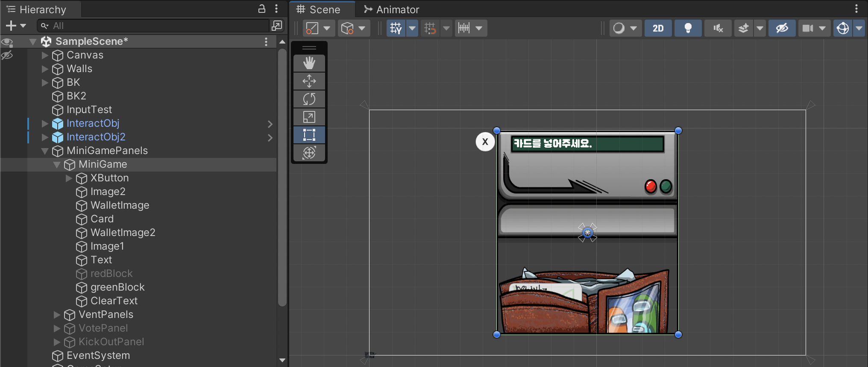This screenshot has height=367, width=868.
Task: Select the Rect tool
Action: pos(309,135)
